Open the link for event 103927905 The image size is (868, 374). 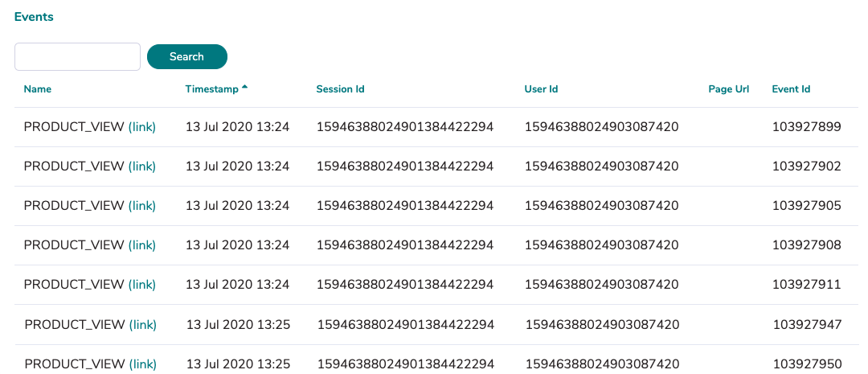[x=142, y=206]
